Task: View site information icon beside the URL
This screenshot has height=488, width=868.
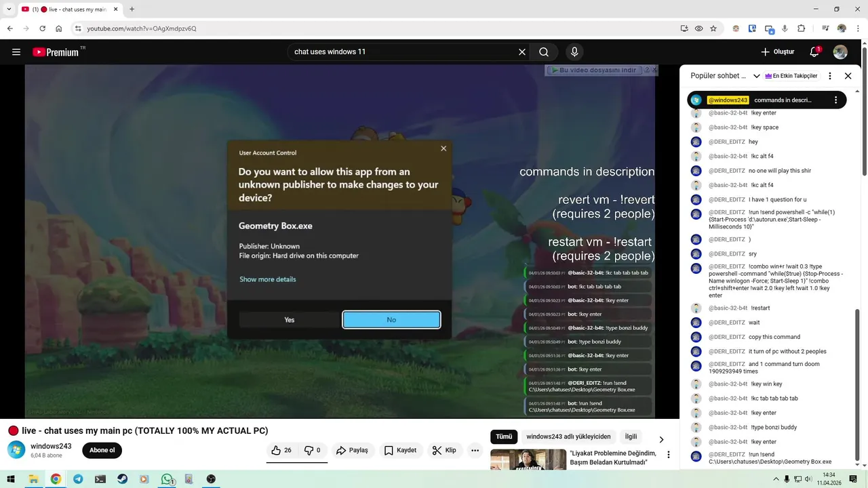Action: click(78, 28)
